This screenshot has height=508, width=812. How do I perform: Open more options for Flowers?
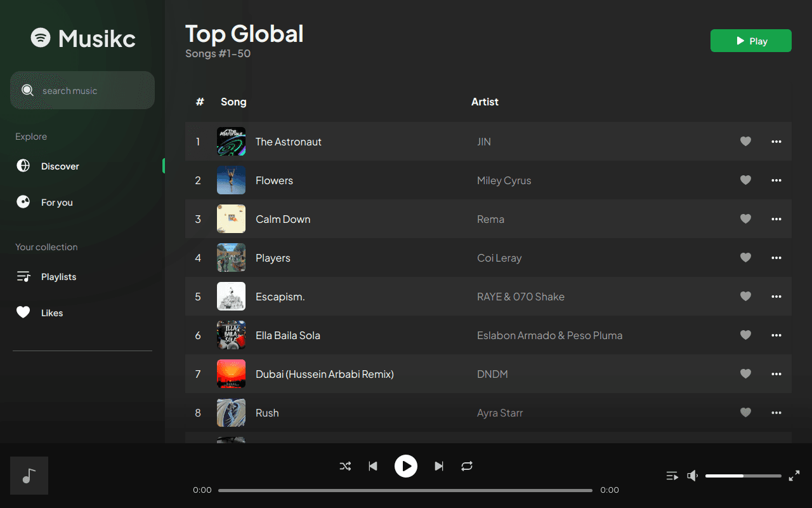(x=776, y=180)
